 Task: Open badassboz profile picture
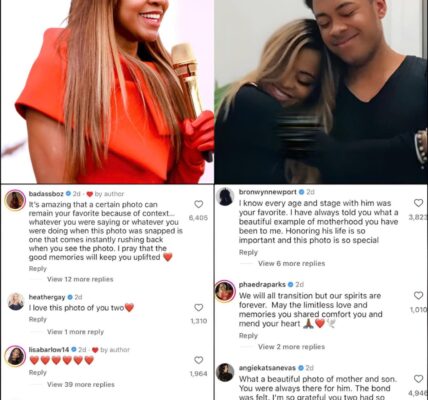click(15, 200)
